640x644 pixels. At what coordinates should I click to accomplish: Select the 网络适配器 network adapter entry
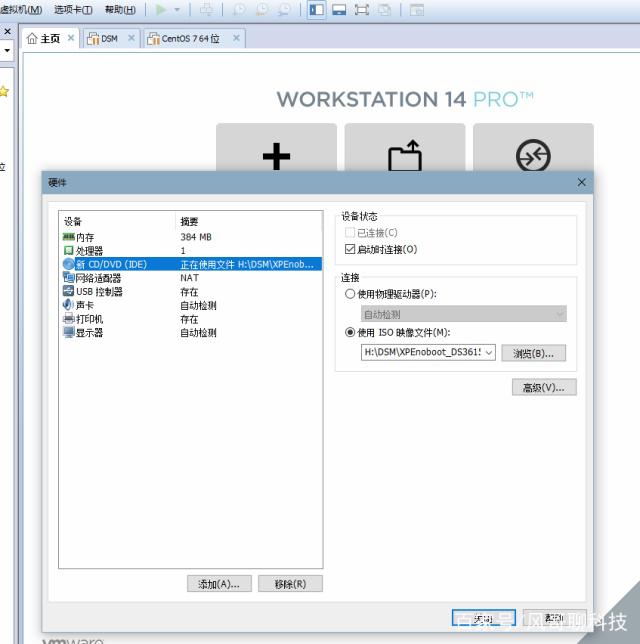(98, 278)
